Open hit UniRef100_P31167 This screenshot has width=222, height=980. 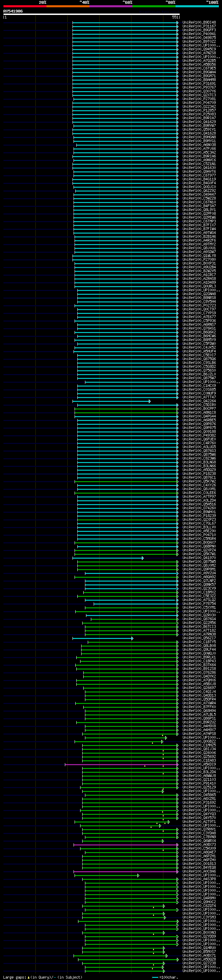click(199, 26)
